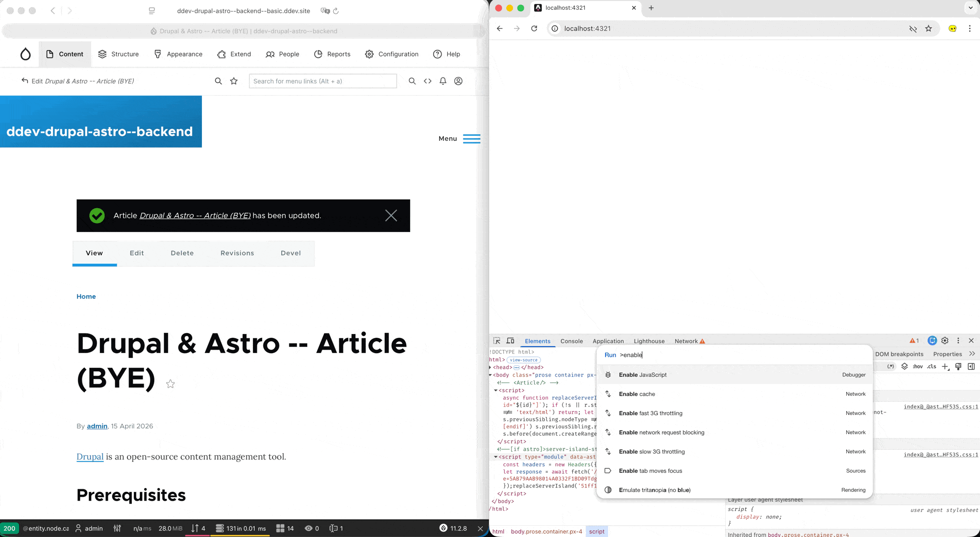Open the DevTools AI assistance icon
The height and width of the screenshot is (537, 980).
tap(932, 341)
